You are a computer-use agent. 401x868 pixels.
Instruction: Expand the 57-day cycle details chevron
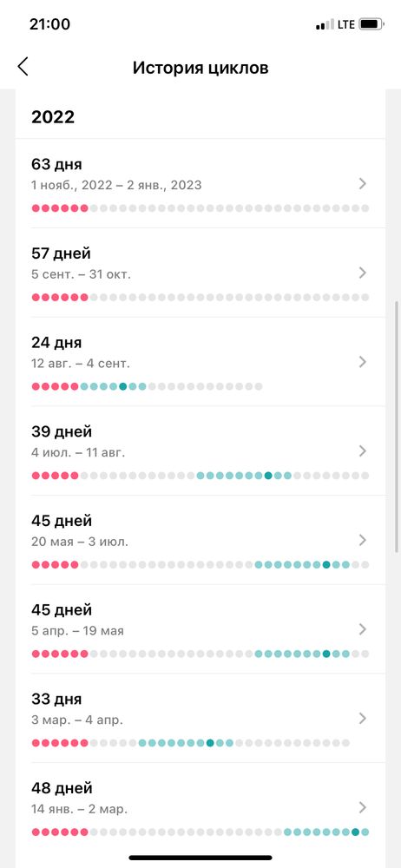tap(363, 273)
